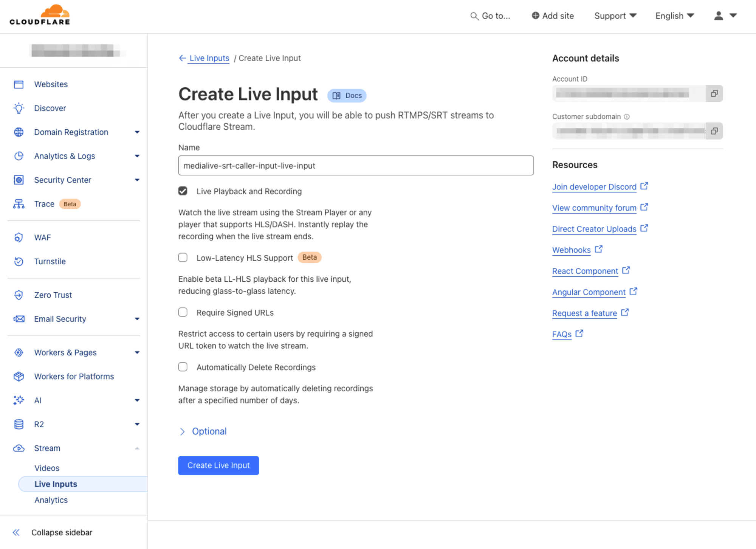The image size is (756, 549).
Task: Expand the AI submenu arrow
Action: (x=137, y=400)
